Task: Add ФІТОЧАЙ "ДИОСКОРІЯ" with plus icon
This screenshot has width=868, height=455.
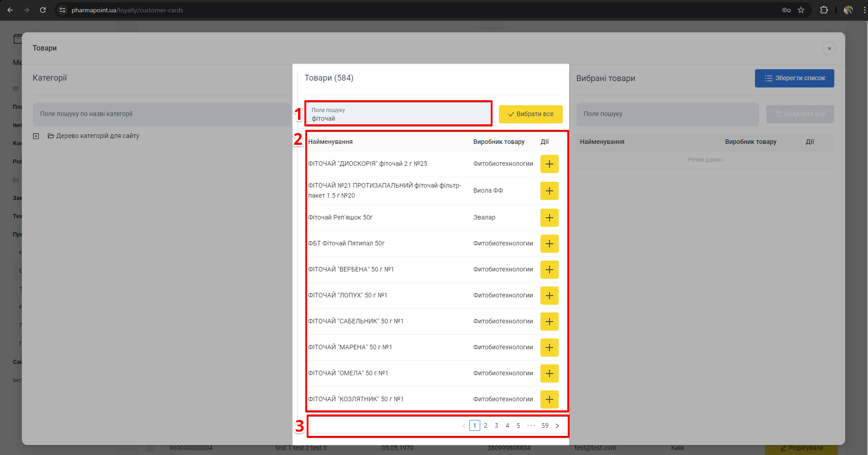Action: point(549,164)
